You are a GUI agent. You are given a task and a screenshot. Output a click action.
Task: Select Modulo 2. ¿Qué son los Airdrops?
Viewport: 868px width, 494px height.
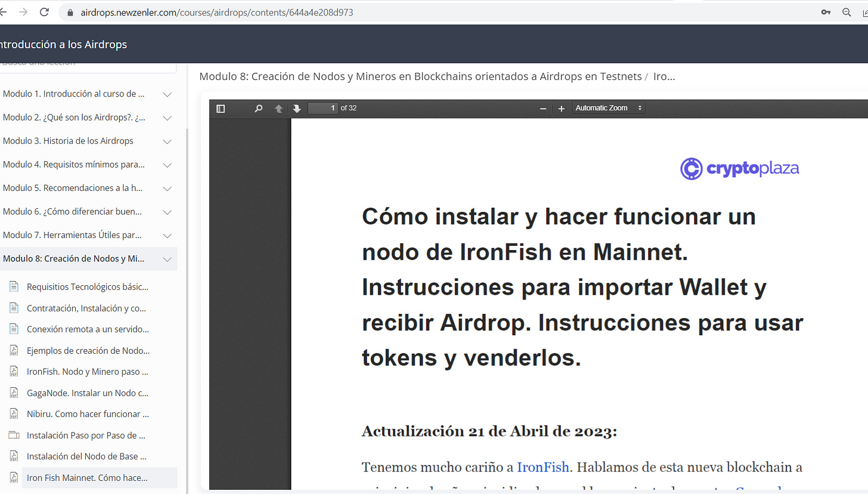coord(74,118)
